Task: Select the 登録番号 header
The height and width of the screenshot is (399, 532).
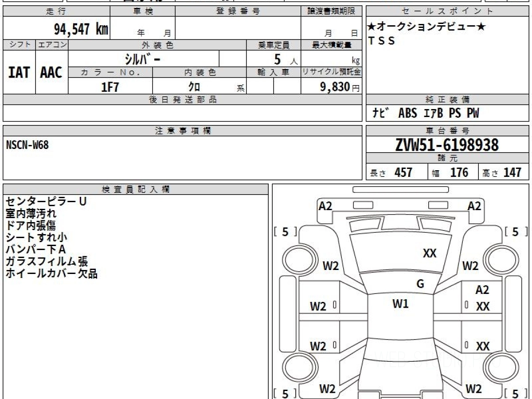Action: (238, 12)
